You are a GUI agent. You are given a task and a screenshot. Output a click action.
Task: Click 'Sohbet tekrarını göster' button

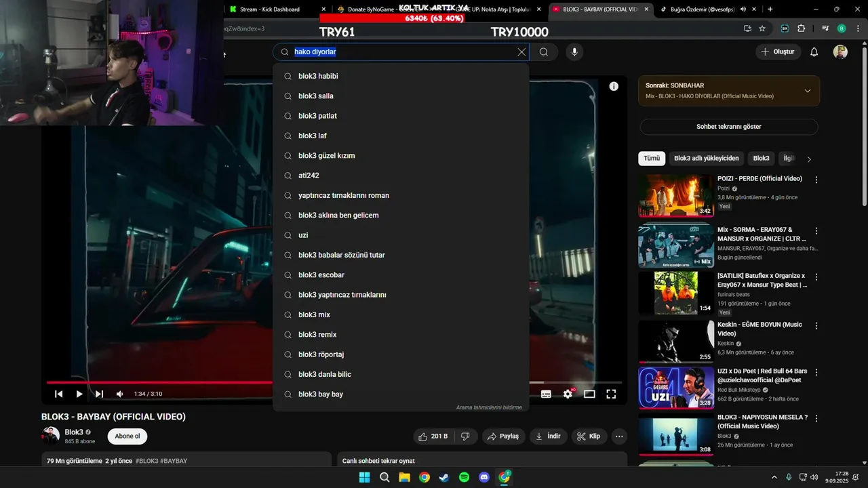729,127
